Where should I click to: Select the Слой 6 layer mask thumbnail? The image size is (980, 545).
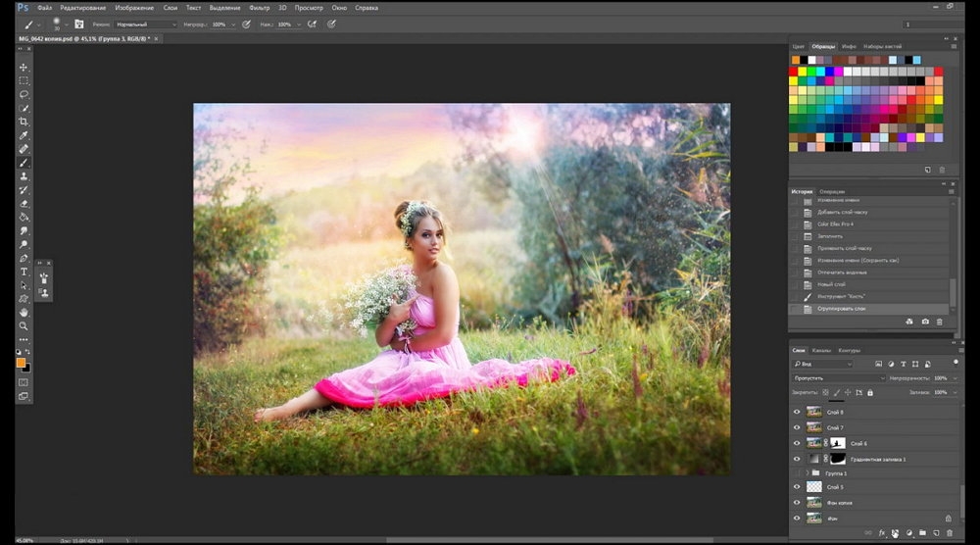(838, 443)
